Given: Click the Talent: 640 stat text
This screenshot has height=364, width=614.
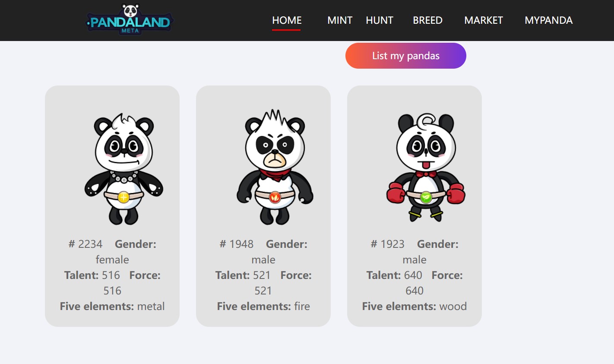Looking at the screenshot, I should (394, 275).
